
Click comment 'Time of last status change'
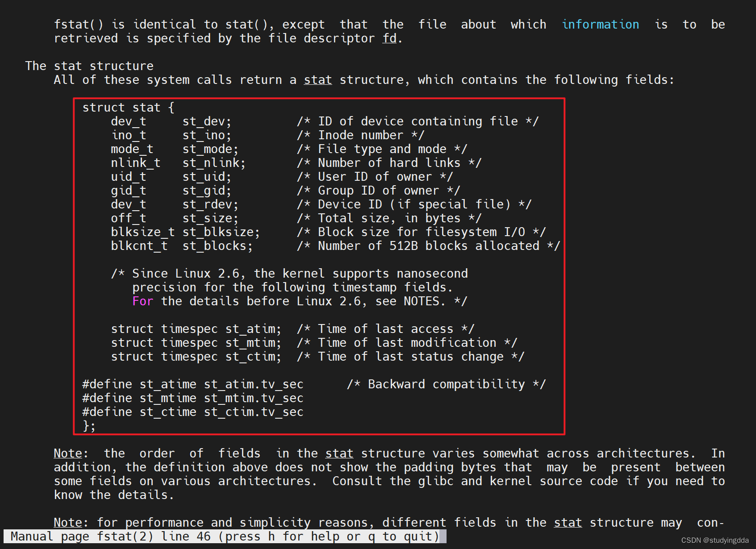(x=411, y=357)
